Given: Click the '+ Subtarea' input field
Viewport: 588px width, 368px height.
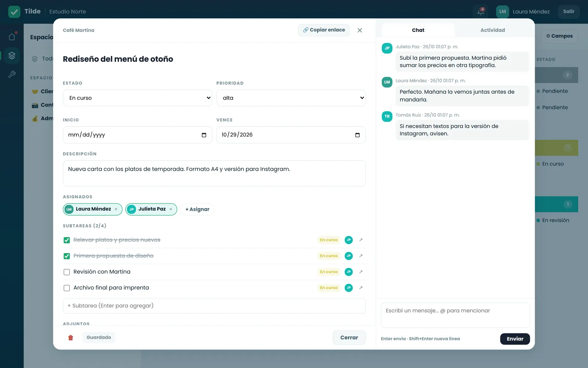Looking at the screenshot, I should coord(214,306).
